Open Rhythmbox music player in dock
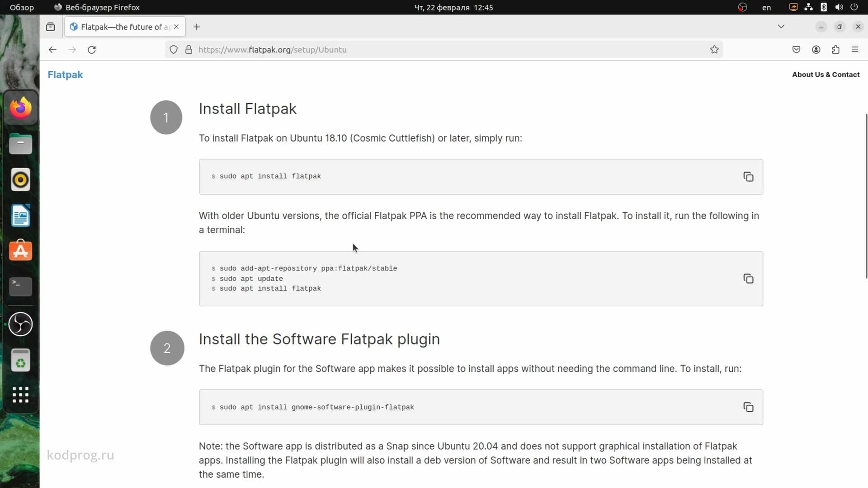Viewport: 868px width, 488px height. (x=20, y=180)
